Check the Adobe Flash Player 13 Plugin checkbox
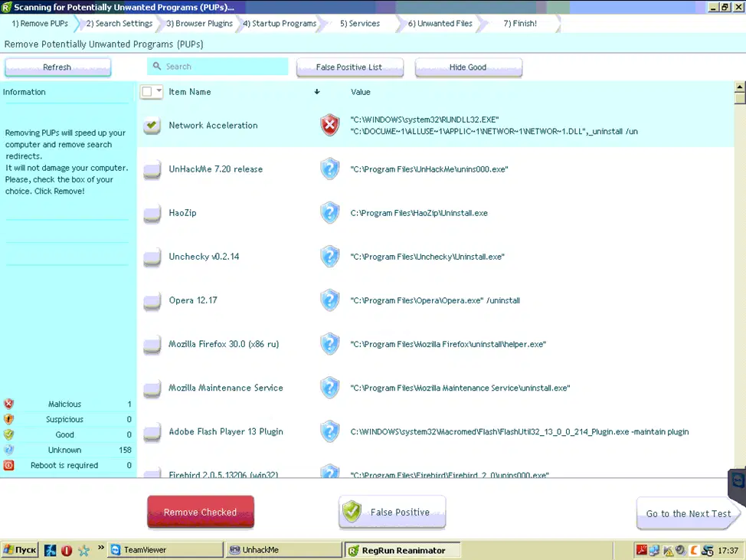Image resolution: width=746 pixels, height=560 pixels. point(152,432)
